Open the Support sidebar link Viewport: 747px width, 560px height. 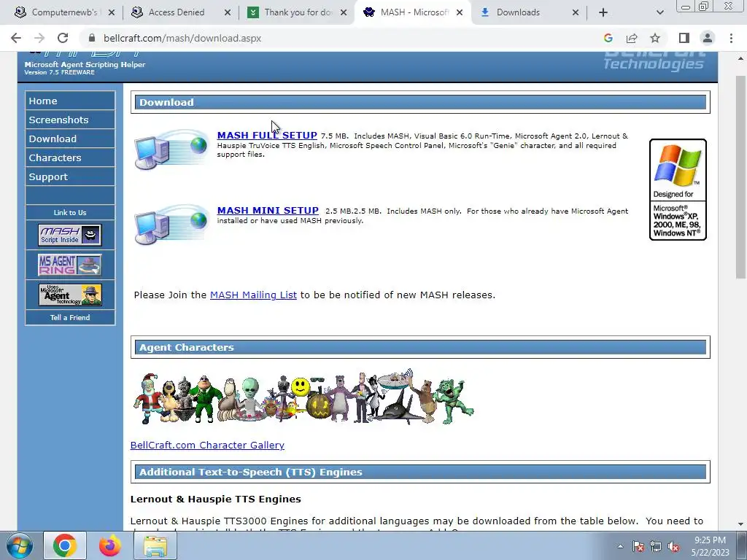(70, 176)
